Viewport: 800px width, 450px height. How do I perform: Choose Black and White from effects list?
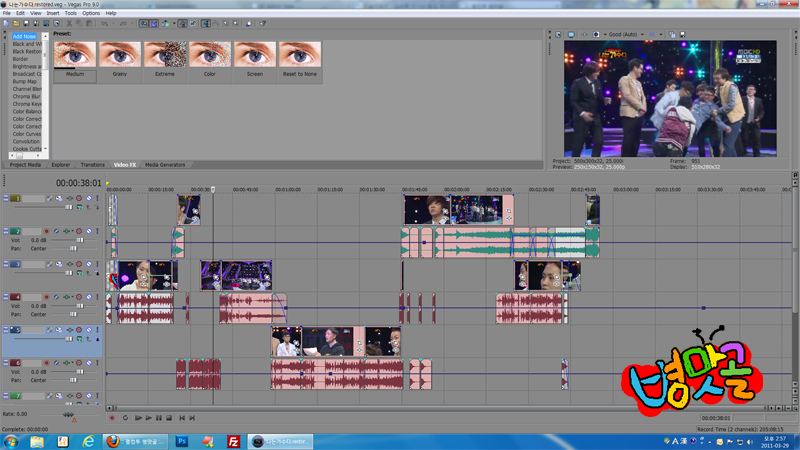(27, 44)
